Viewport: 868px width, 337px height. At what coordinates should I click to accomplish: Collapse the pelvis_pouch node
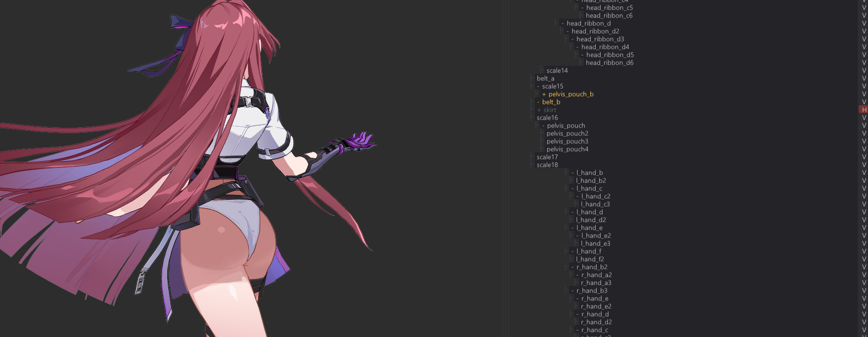[543, 126]
